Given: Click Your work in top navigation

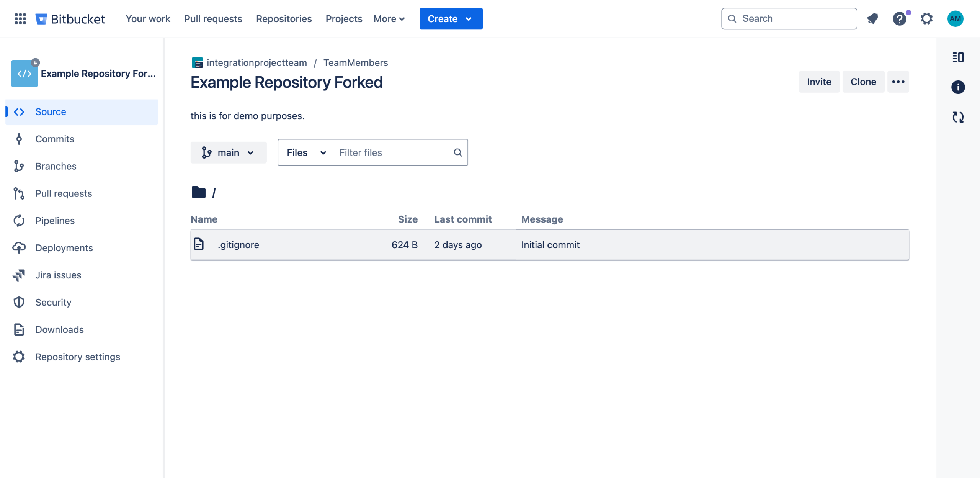Looking at the screenshot, I should tap(148, 19).
